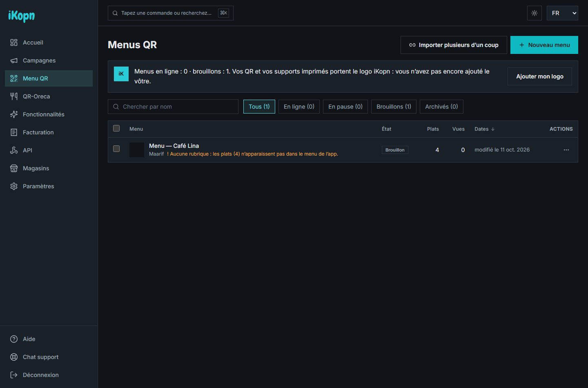The height and width of the screenshot is (388, 588).
Task: Click the Brouillon status badge
Action: [395, 150]
